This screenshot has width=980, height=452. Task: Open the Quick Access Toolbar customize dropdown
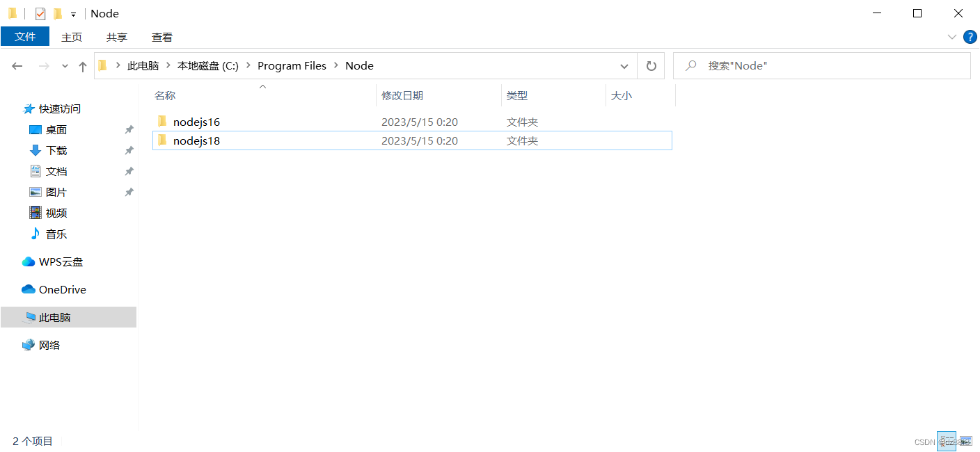click(72, 13)
